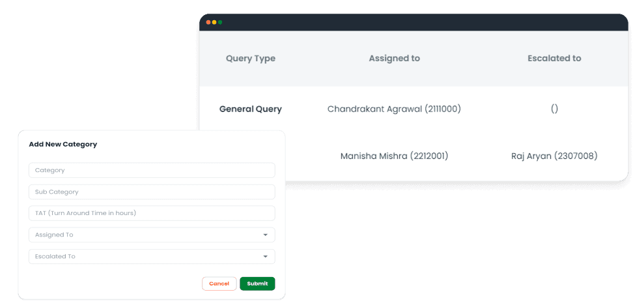Click the Sub Category input field
This screenshot has width=644, height=307.
click(152, 192)
